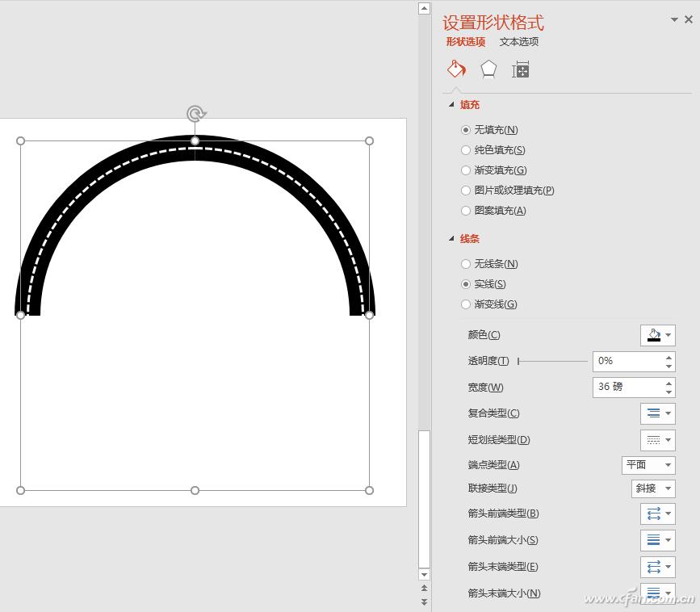Select the 渐变线 option
700x612 pixels.
[466, 304]
